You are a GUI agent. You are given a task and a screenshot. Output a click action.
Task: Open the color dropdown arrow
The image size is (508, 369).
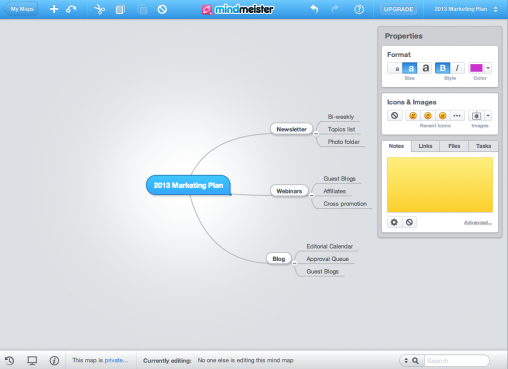click(x=488, y=68)
